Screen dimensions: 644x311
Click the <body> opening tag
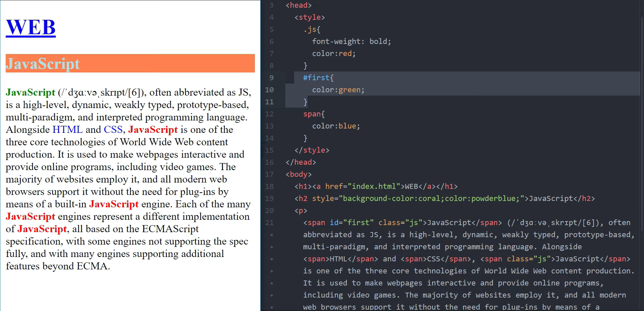click(299, 174)
